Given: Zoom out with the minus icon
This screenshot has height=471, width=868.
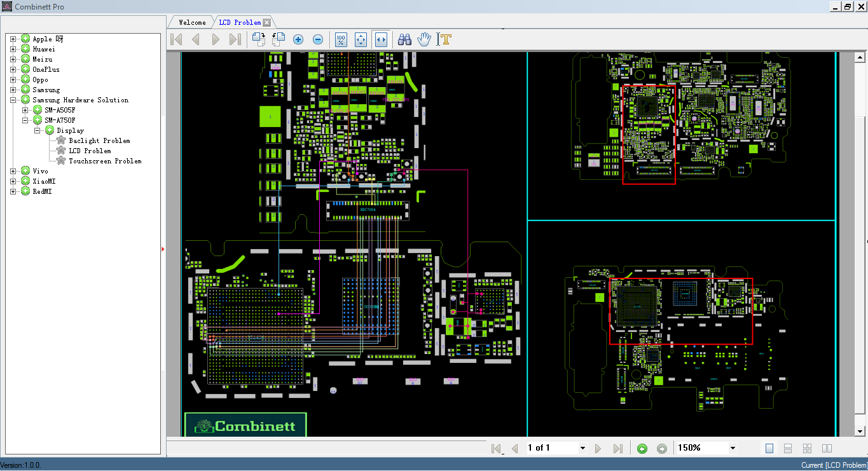Looking at the screenshot, I should click(x=318, y=39).
